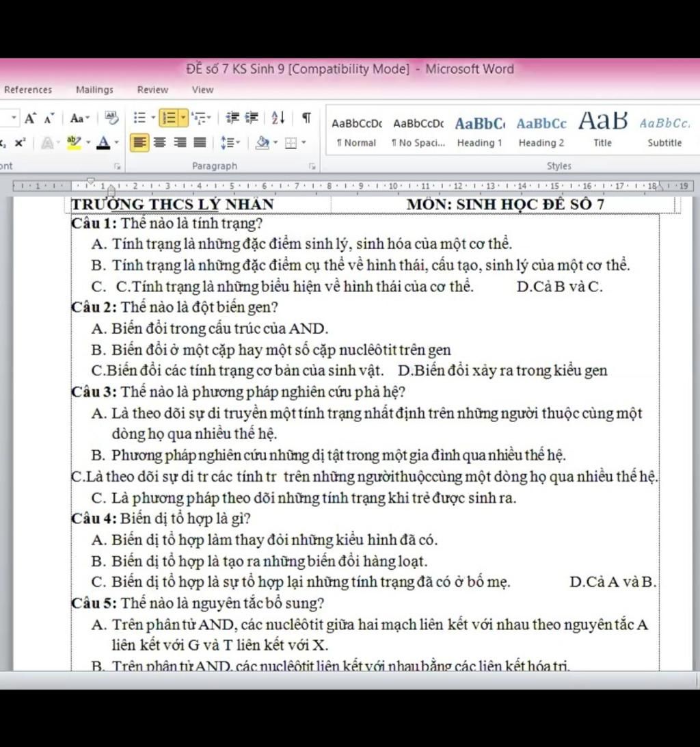Apply the Title style
Image resolution: width=700 pixels, height=747 pixels.
click(x=602, y=131)
